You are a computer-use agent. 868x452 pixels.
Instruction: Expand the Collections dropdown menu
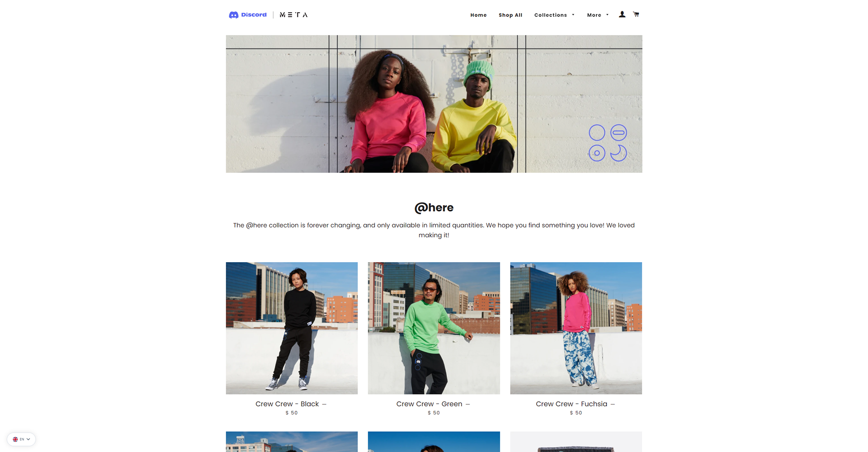[554, 15]
